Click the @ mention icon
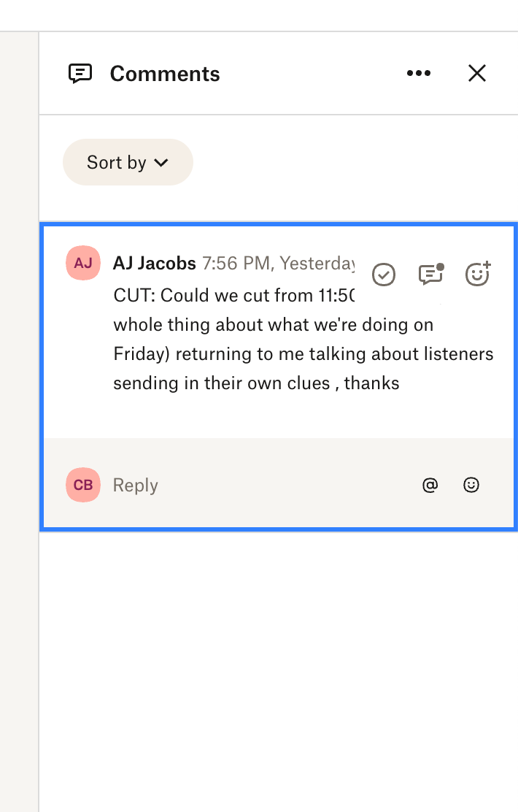This screenshot has width=518, height=812. 430,485
